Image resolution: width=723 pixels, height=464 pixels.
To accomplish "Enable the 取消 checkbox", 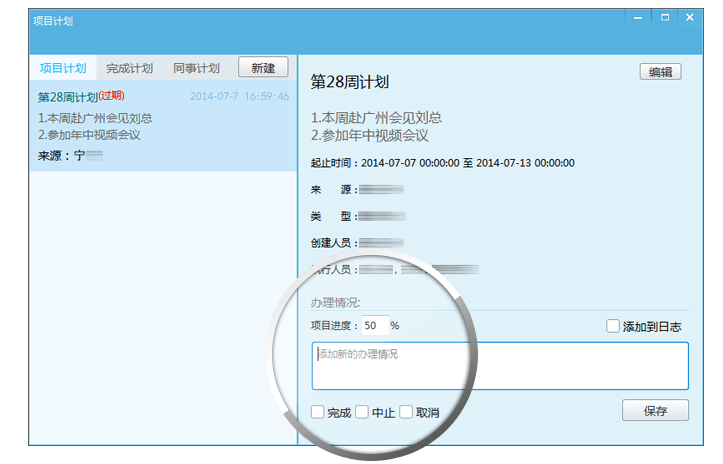I will [x=406, y=412].
